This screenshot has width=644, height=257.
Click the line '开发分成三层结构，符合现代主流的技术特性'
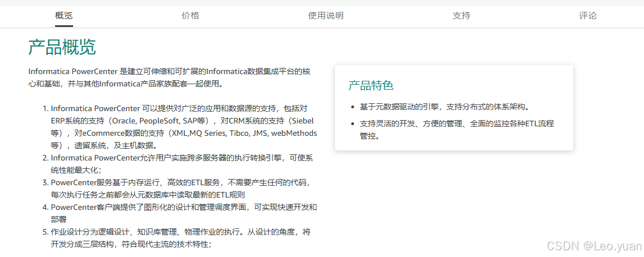(130, 244)
